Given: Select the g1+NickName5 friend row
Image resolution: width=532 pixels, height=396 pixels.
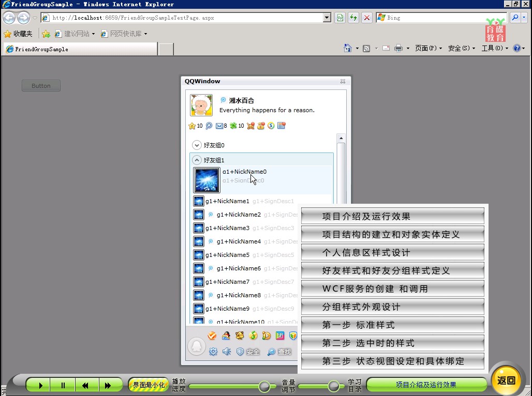Looking at the screenshot, I should [244, 255].
